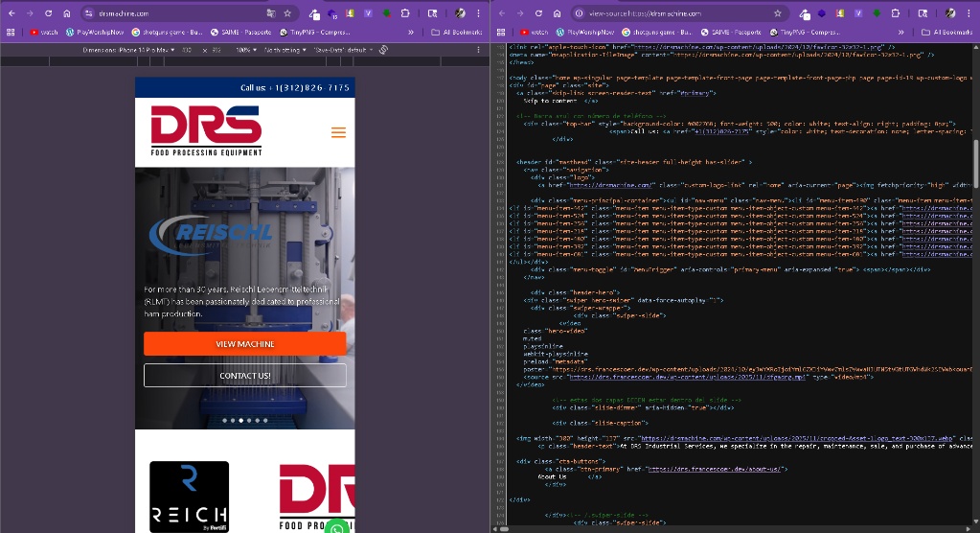
Task: Expand hidden bookmarks chevron in right window
Action: 900,32
